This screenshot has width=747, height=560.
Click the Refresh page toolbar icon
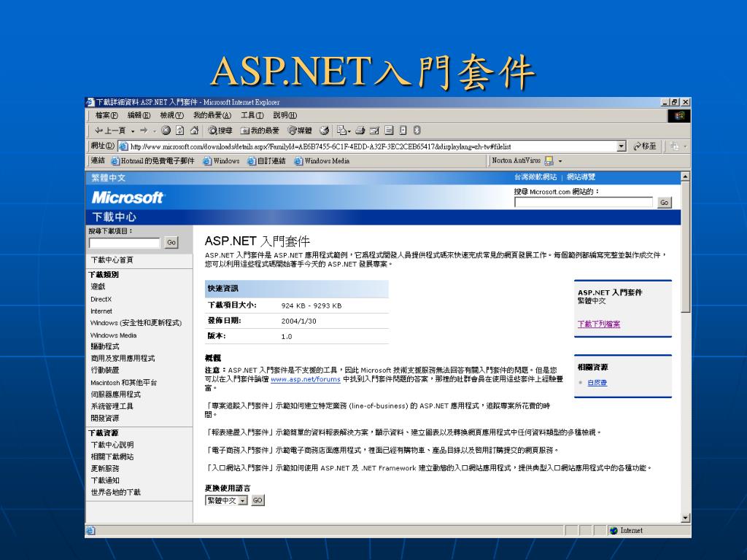[x=179, y=131]
